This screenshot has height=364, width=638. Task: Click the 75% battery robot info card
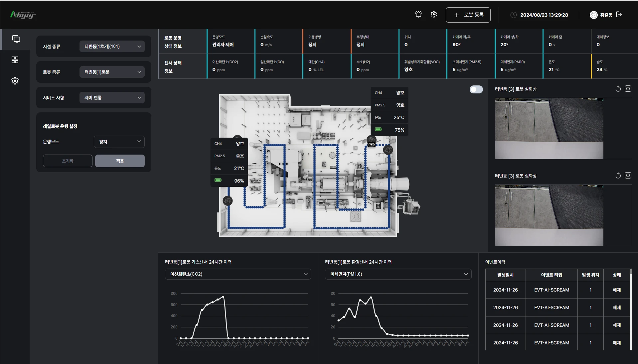390,111
